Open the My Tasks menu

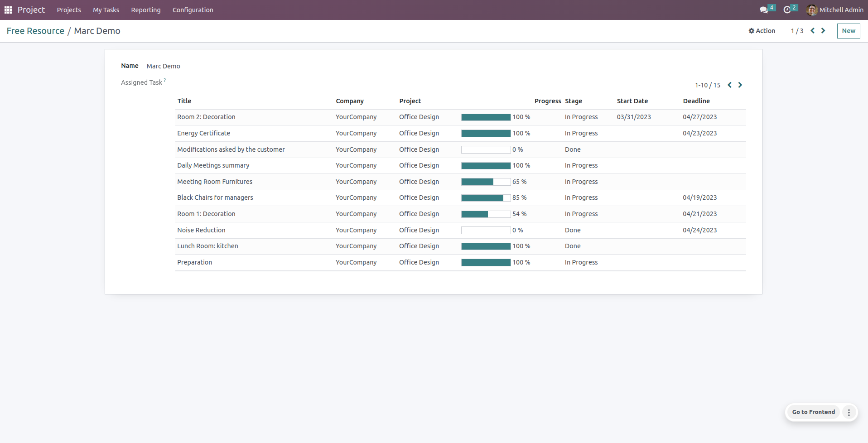(106, 10)
